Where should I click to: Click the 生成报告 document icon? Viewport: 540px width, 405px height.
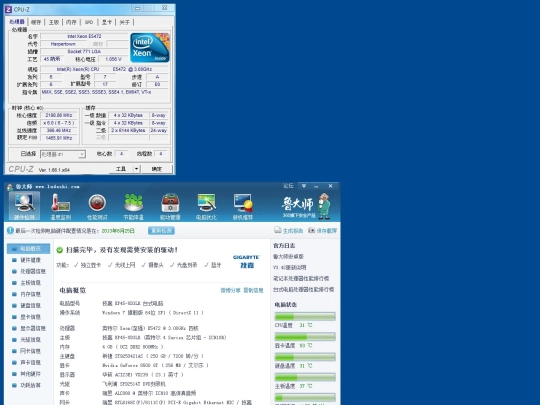[x=278, y=230]
